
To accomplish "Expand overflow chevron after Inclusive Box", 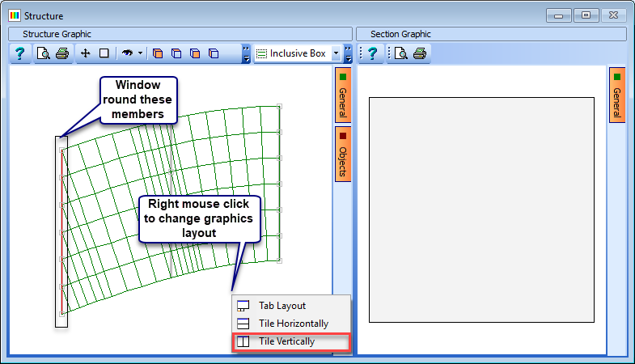I will [349, 54].
